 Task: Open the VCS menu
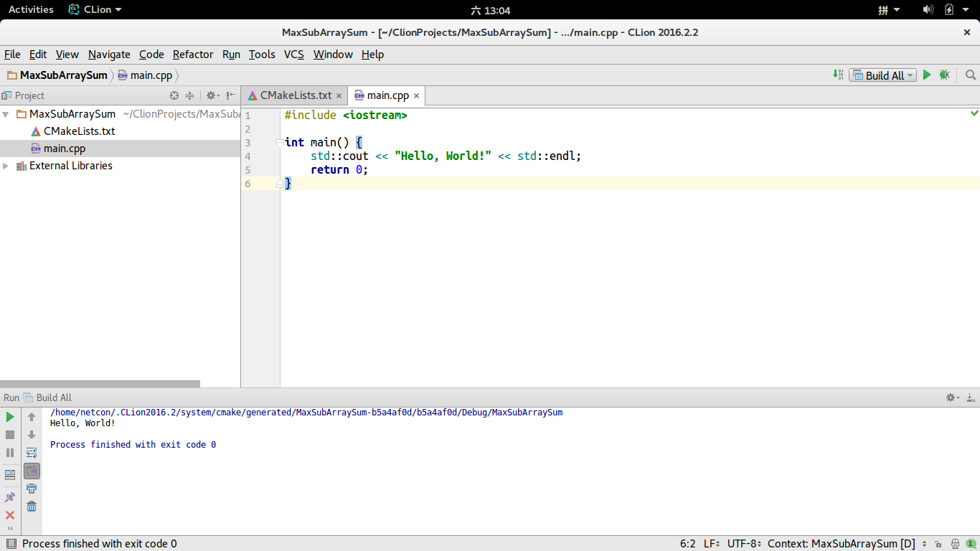tap(294, 55)
